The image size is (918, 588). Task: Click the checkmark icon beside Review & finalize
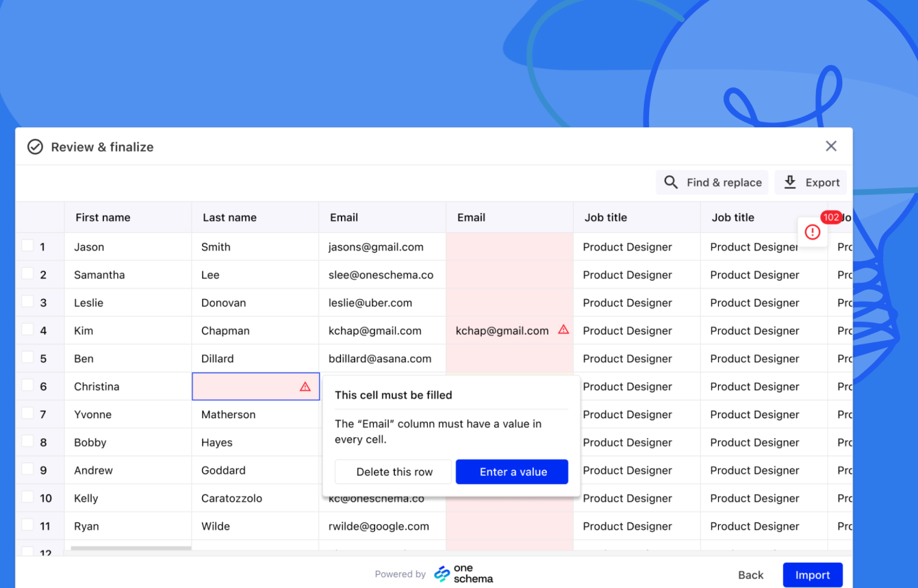point(35,146)
